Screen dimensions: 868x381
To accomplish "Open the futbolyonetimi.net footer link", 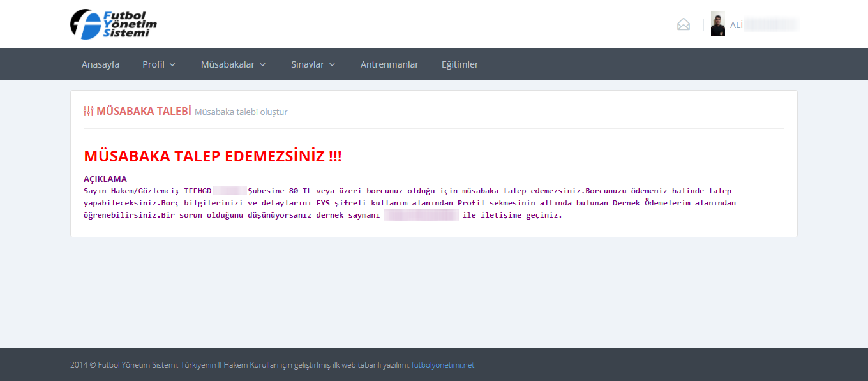I will 443,365.
